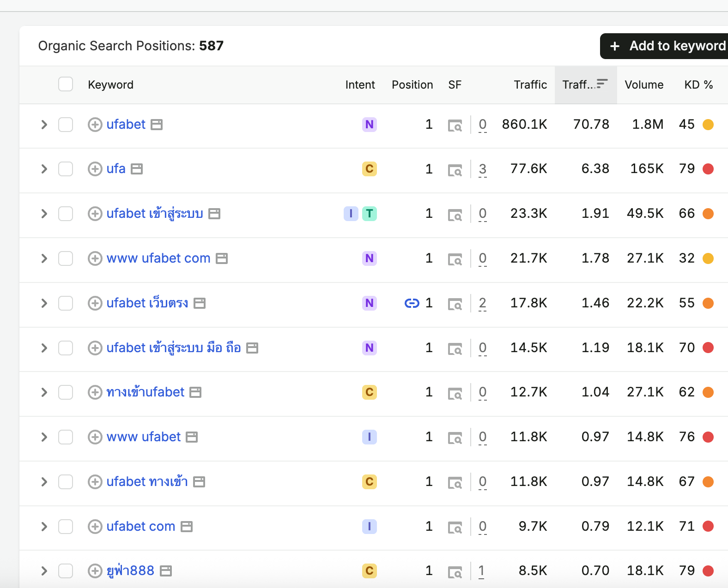
Task: View SERP snapshot icon in ufa row
Action: click(x=455, y=170)
